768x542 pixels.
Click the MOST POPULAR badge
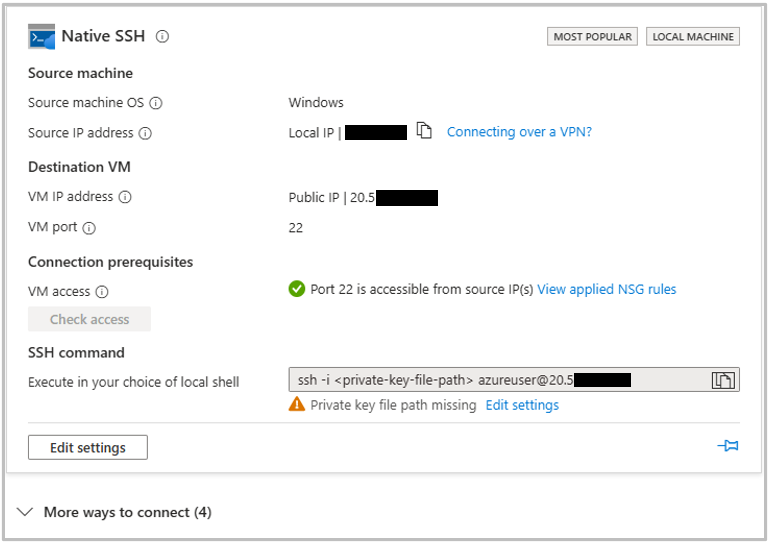592,37
